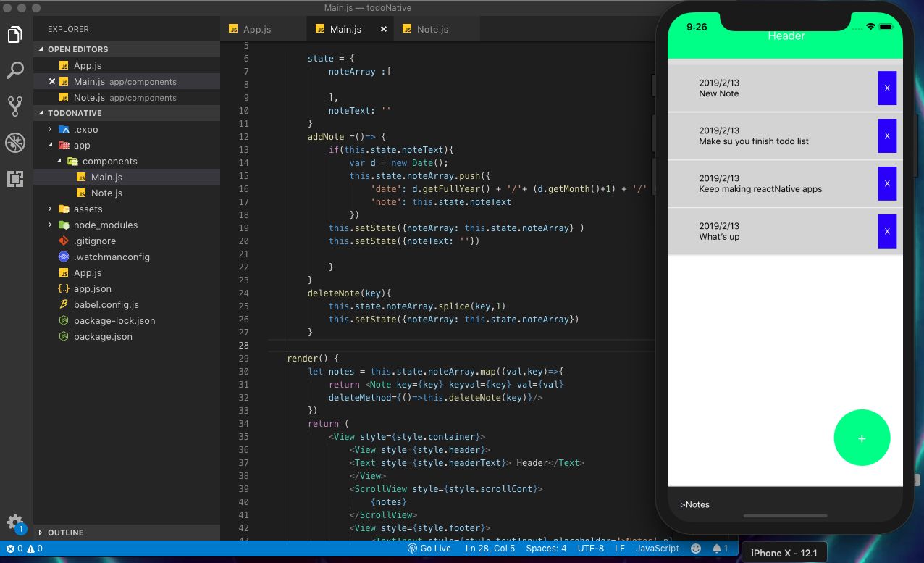Tap the green add note button
Image resolution: width=924 pixels, height=563 pixels.
862,438
